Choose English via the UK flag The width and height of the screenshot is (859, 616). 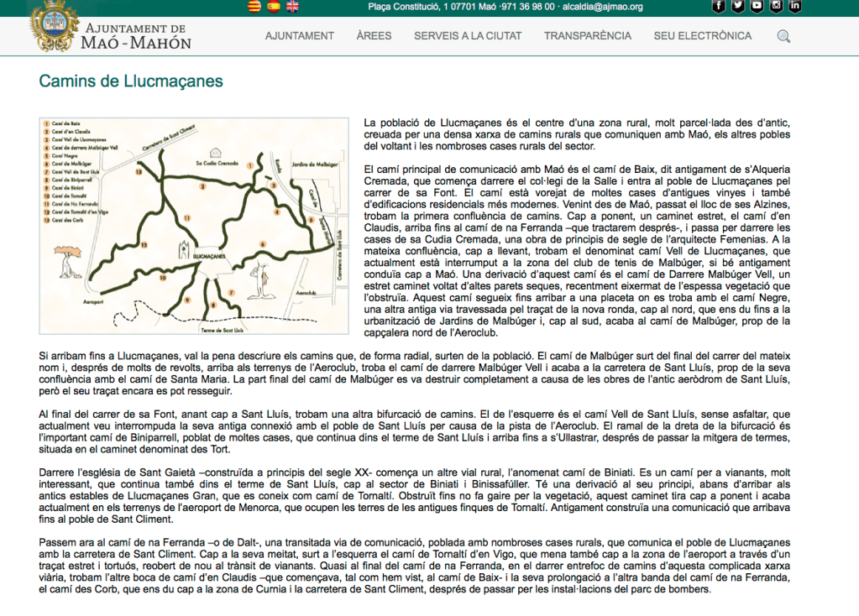pos(293,7)
